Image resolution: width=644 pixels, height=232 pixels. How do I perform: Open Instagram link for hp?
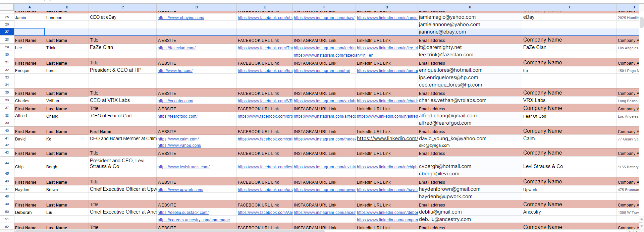[x=322, y=71]
